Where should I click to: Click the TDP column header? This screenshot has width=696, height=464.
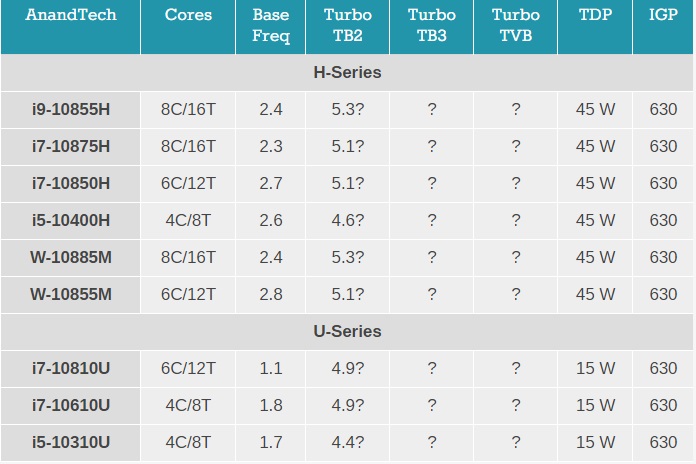pos(595,16)
